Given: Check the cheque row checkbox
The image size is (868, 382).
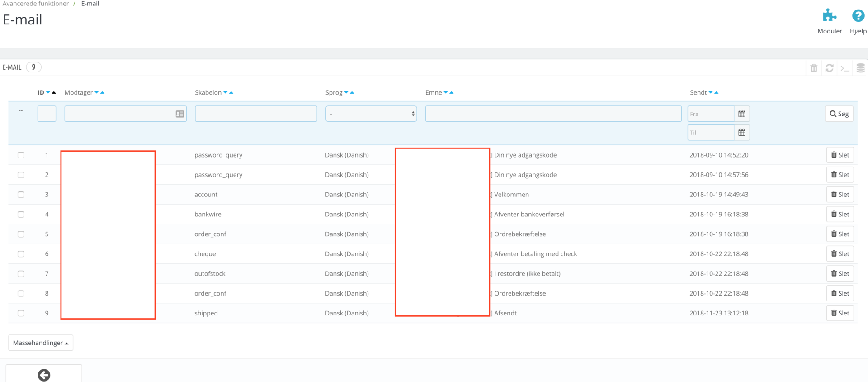Looking at the screenshot, I should pos(21,254).
